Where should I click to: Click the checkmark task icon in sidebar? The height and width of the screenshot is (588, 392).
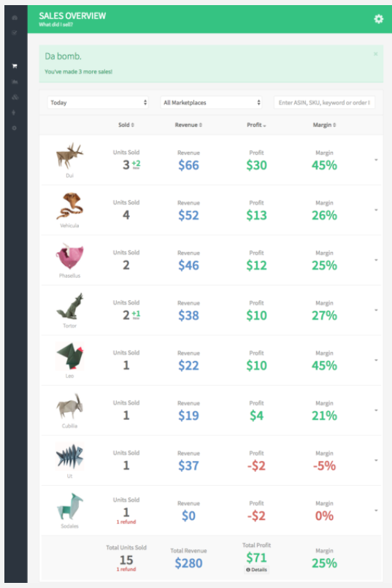coord(15,33)
